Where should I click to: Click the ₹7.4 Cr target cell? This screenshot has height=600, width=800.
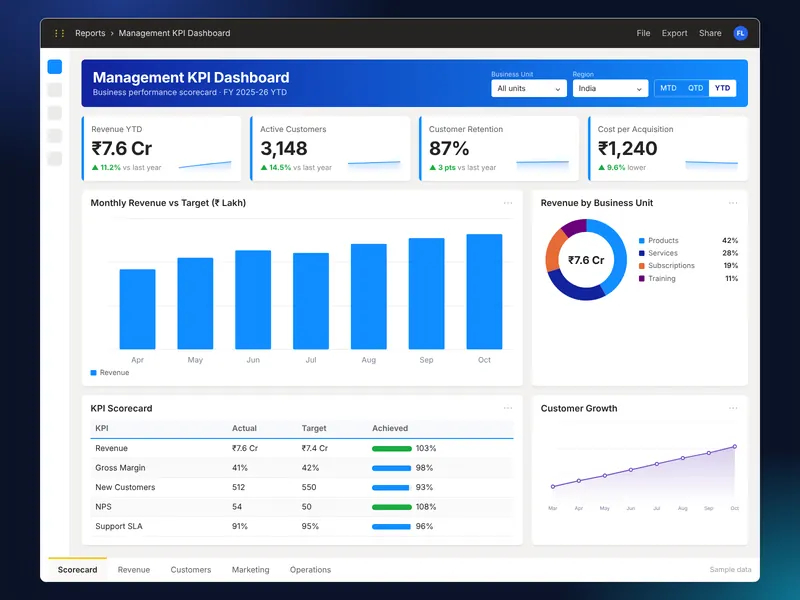tap(315, 448)
